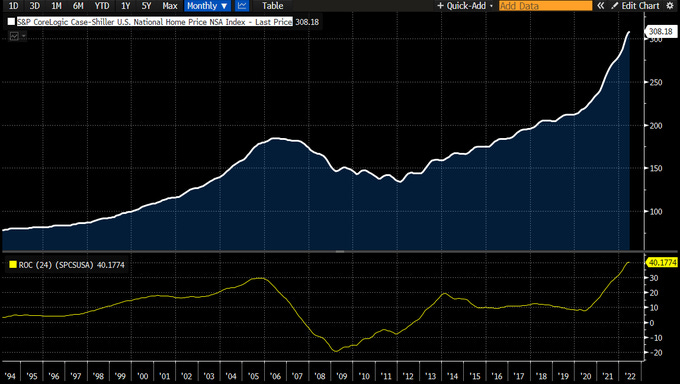Open the Monthly periodicity dropdown
The height and width of the screenshot is (384, 680).
pyautogui.click(x=207, y=6)
